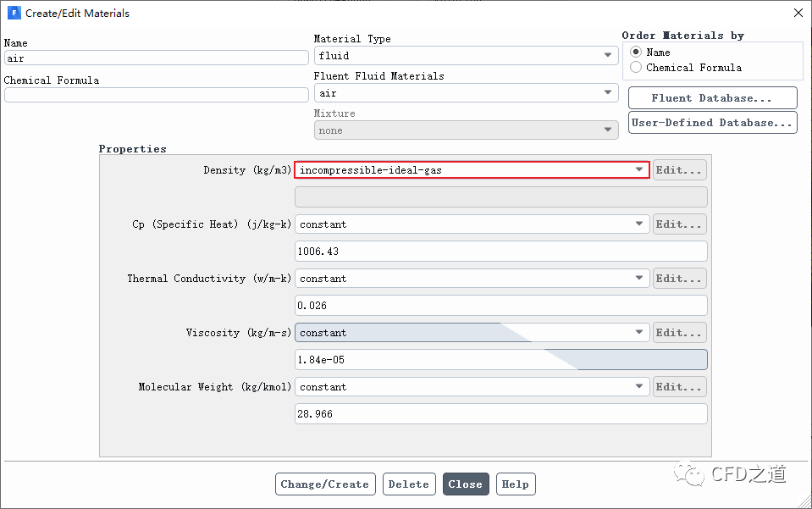Click the Delete button

click(x=409, y=484)
